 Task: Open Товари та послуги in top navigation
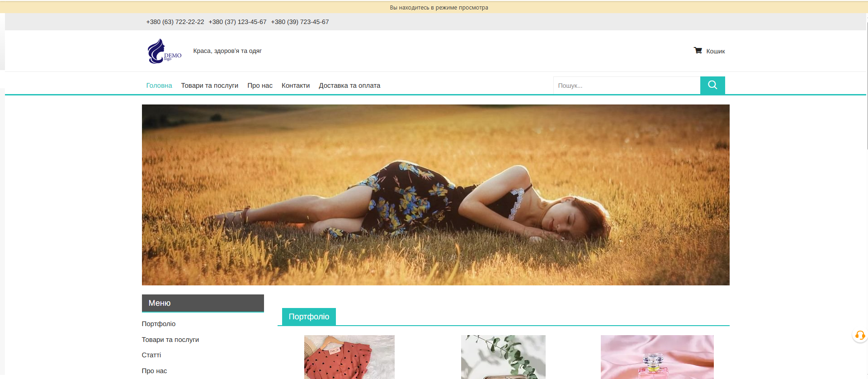coord(209,85)
